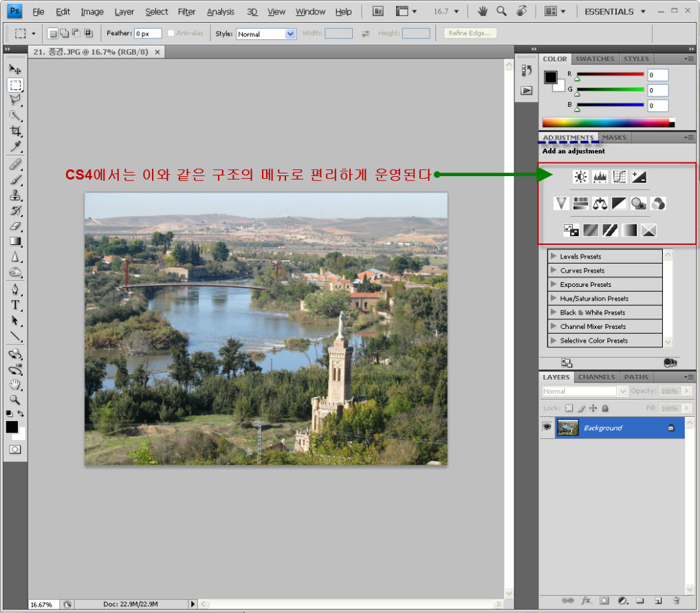700x613 pixels.
Task: Switch to the Channels tab
Action: [x=596, y=377]
